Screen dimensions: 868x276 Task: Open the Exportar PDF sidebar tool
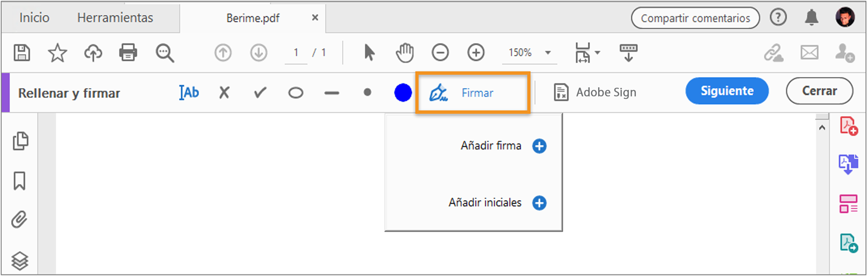point(848,164)
